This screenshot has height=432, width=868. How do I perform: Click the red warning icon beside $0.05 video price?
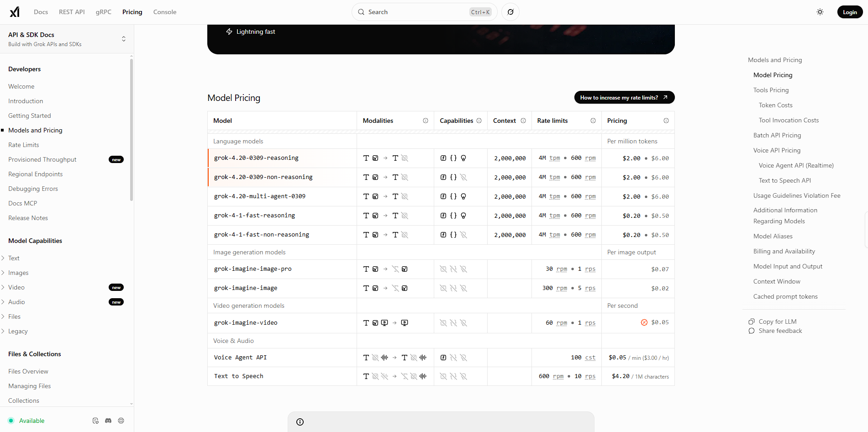(644, 322)
